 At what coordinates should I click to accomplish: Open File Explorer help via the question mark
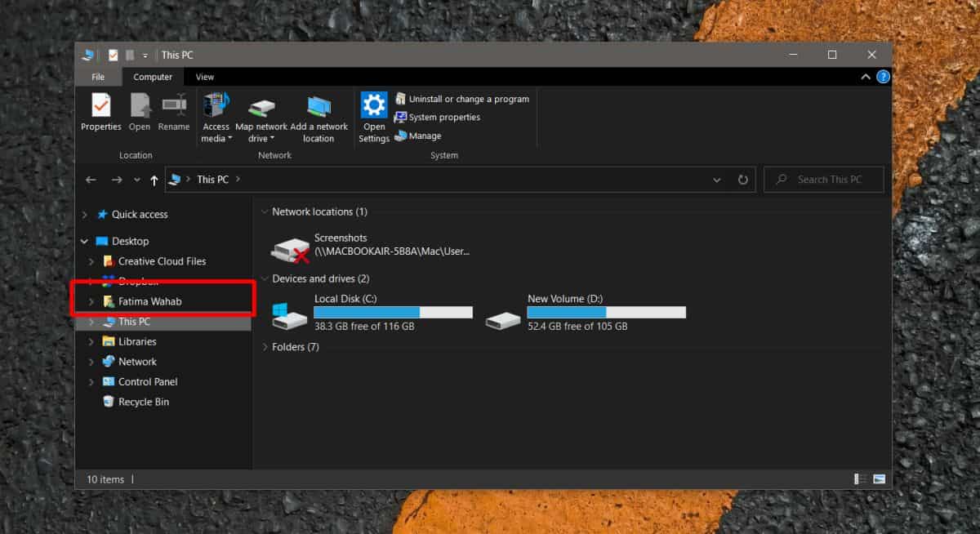pyautogui.click(x=883, y=76)
